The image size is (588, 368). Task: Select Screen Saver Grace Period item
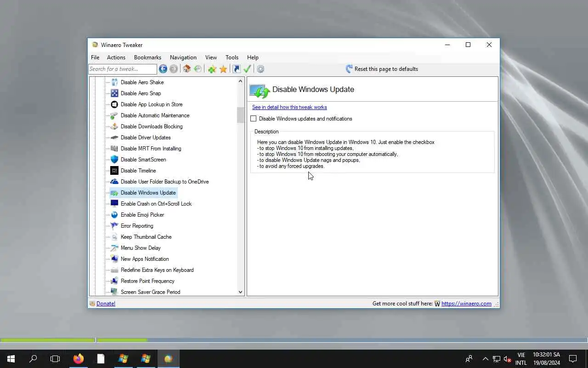pyautogui.click(x=151, y=292)
